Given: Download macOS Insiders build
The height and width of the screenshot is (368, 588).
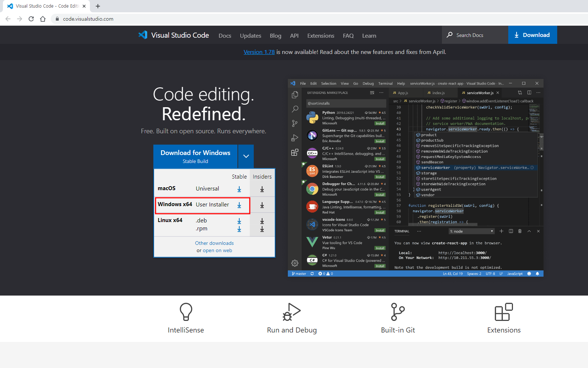Looking at the screenshot, I should [262, 189].
